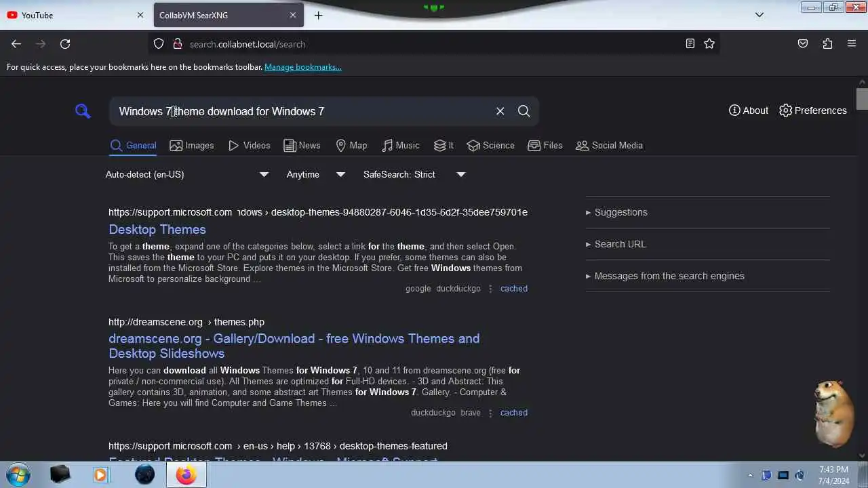
Task: Select the Social Media search category
Action: 609,145
